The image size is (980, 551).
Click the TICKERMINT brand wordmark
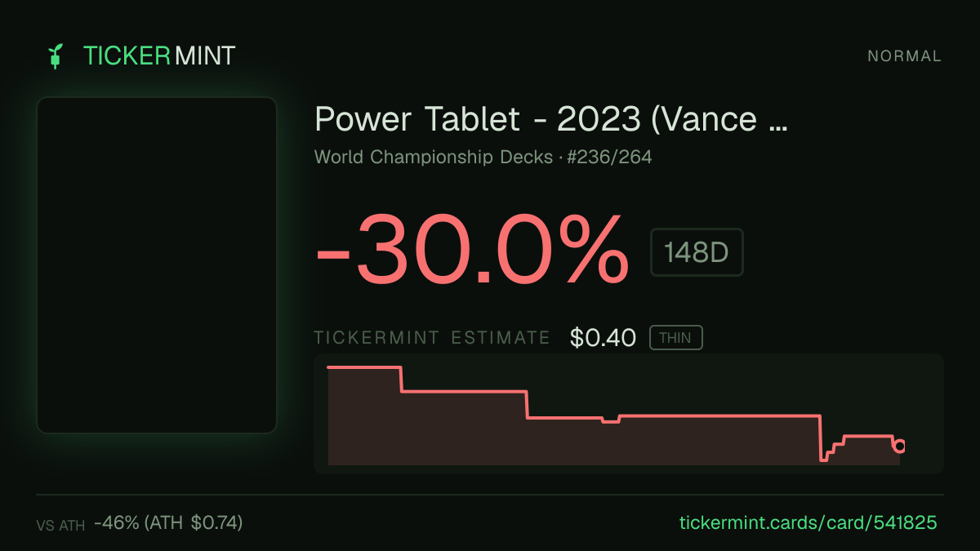point(159,56)
